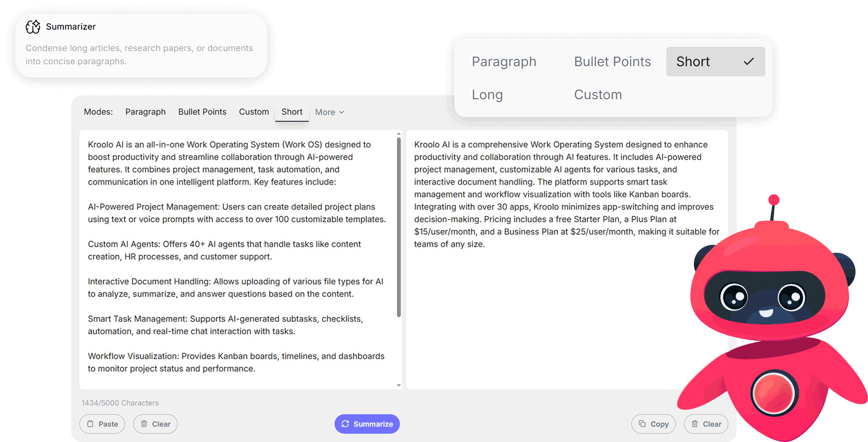Click the Summarize button

pos(367,424)
